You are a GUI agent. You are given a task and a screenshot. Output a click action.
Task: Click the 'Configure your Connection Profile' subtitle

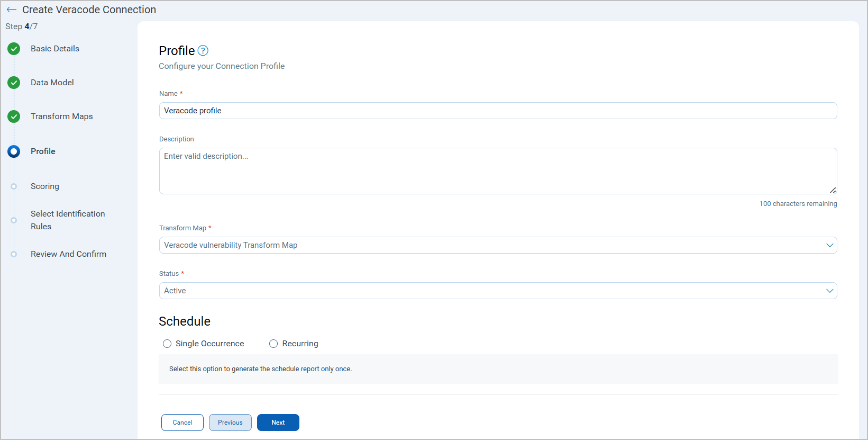tap(222, 66)
